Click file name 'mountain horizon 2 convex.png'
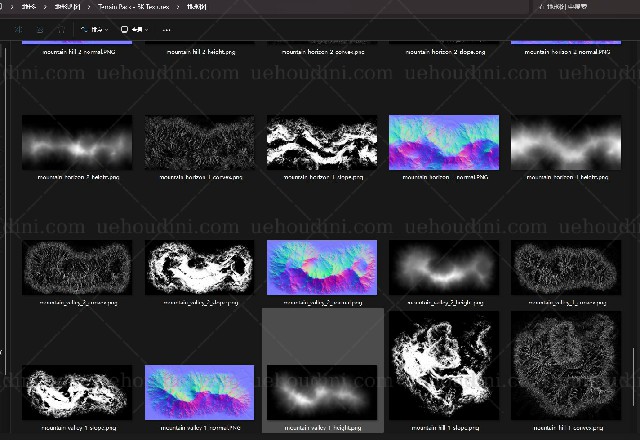 coord(323,52)
